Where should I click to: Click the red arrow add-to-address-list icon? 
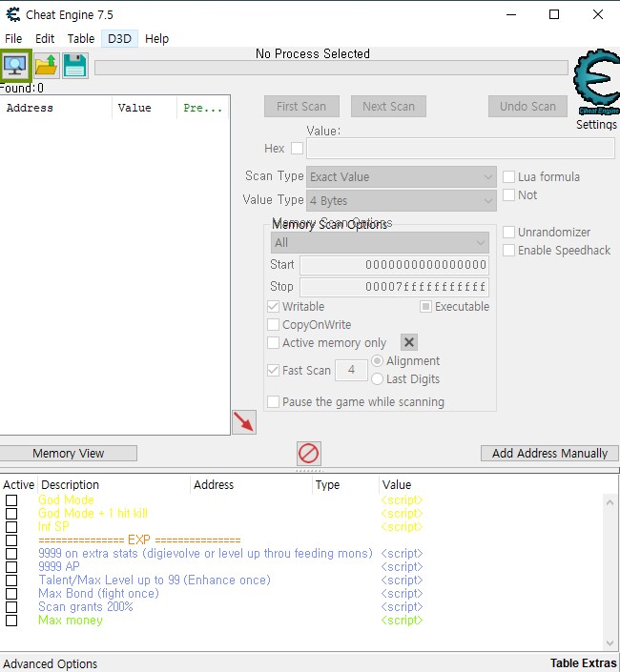click(x=244, y=422)
